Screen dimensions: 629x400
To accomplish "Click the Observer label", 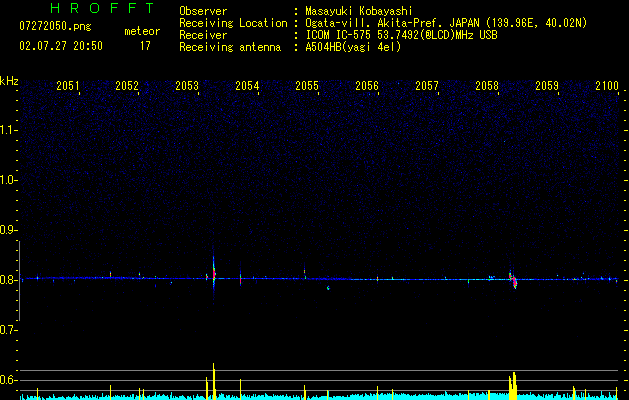I will point(203,11).
